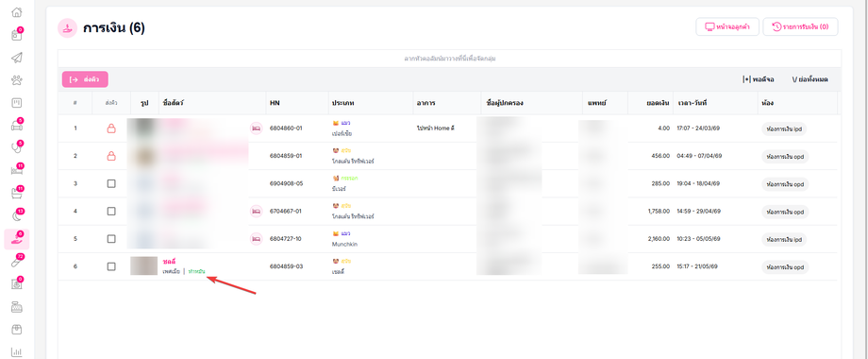Tick the checkbox in row 4
The width and height of the screenshot is (868, 359).
point(111,211)
